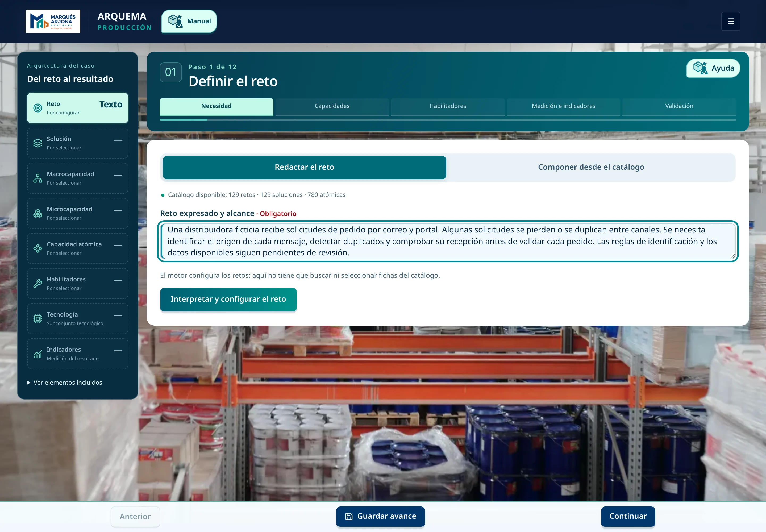766x532 pixels.
Task: Click the Microcapacidad cubes icon
Action: click(38, 213)
